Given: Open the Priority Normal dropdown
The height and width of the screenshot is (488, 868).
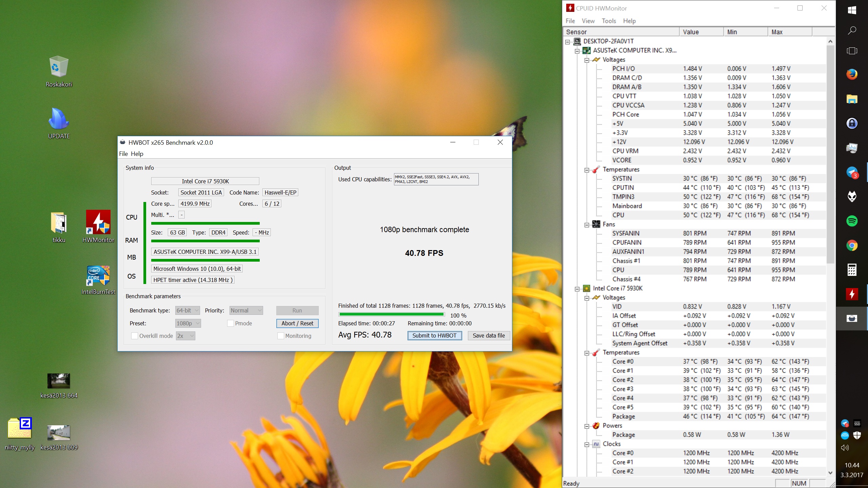Looking at the screenshot, I should pos(246,310).
